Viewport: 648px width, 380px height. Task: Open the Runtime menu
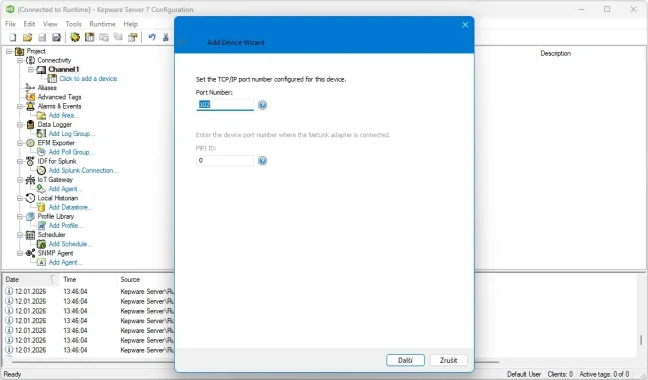point(102,24)
